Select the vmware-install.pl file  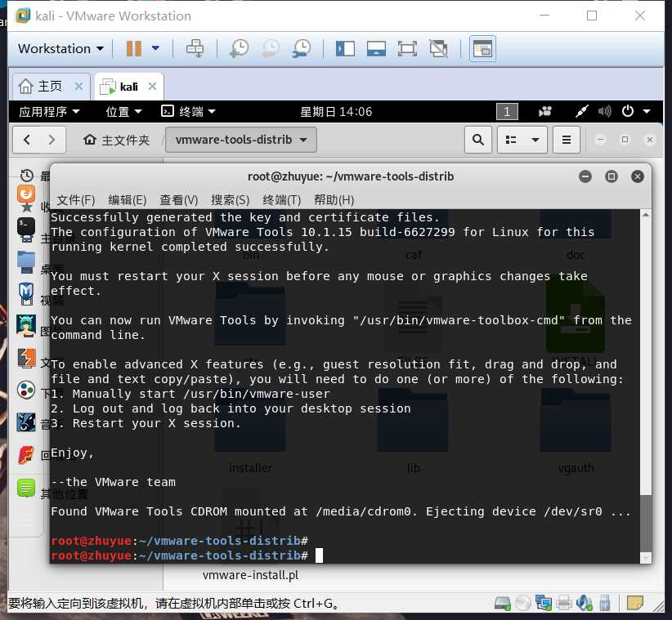pyautogui.click(x=250, y=575)
